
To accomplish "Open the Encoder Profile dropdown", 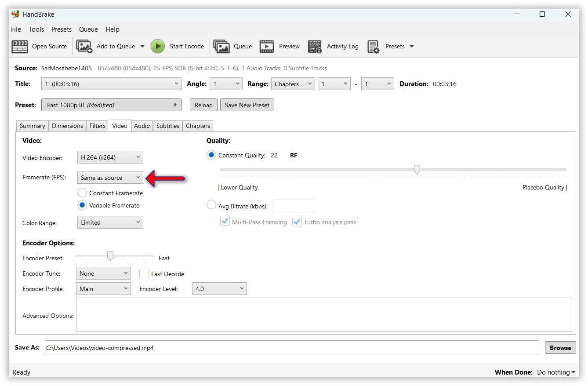I will click(103, 289).
